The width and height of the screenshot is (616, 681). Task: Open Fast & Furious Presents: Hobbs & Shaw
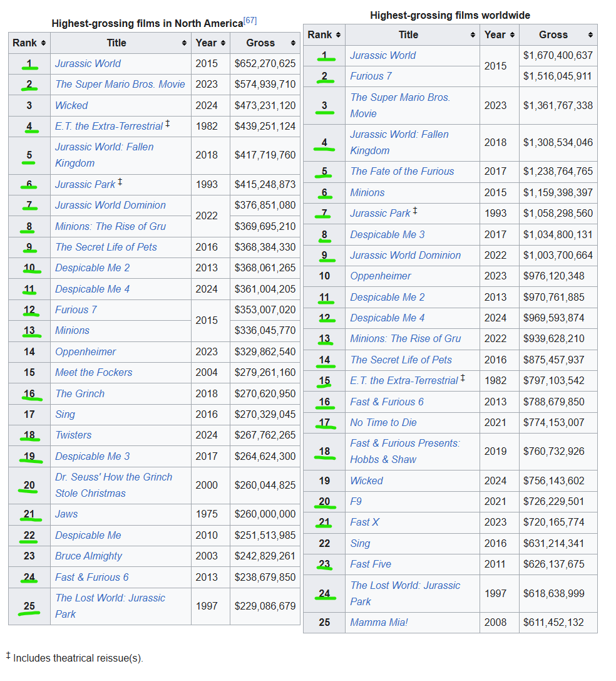tap(405, 451)
